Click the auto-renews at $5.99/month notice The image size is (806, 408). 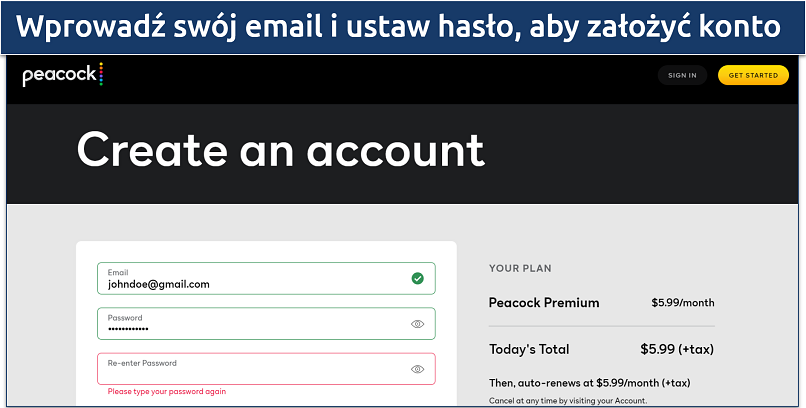click(590, 383)
